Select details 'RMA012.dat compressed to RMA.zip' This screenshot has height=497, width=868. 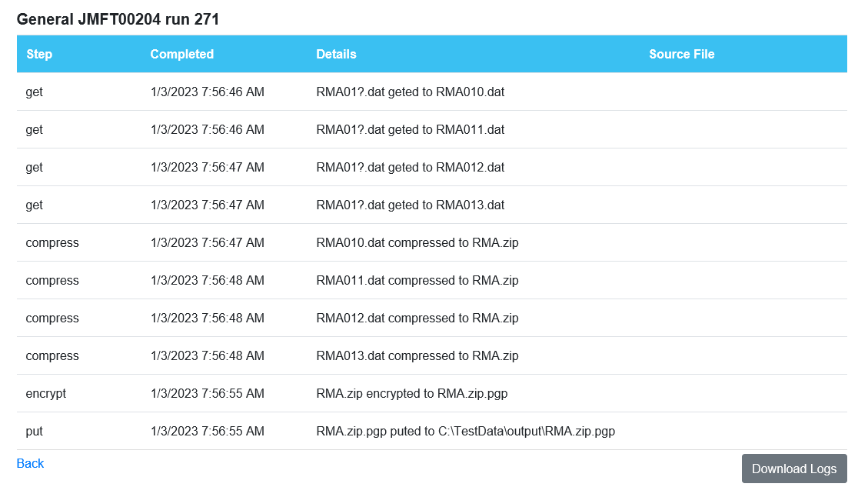click(x=417, y=318)
